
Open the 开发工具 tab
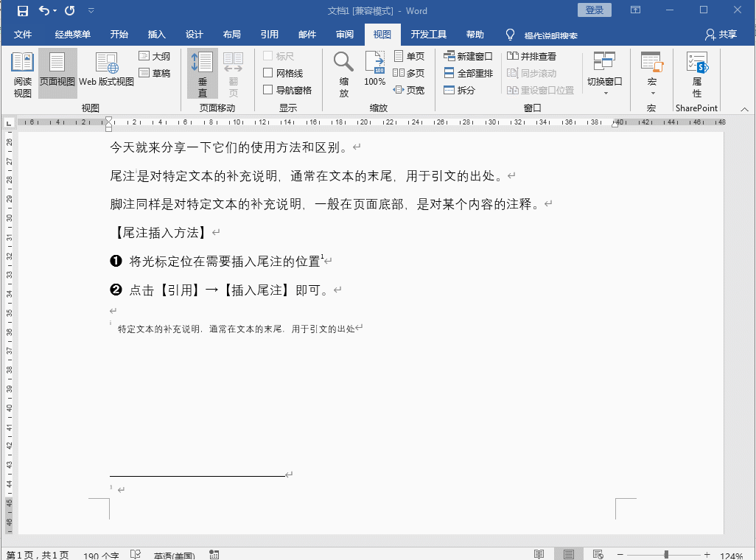(x=429, y=35)
